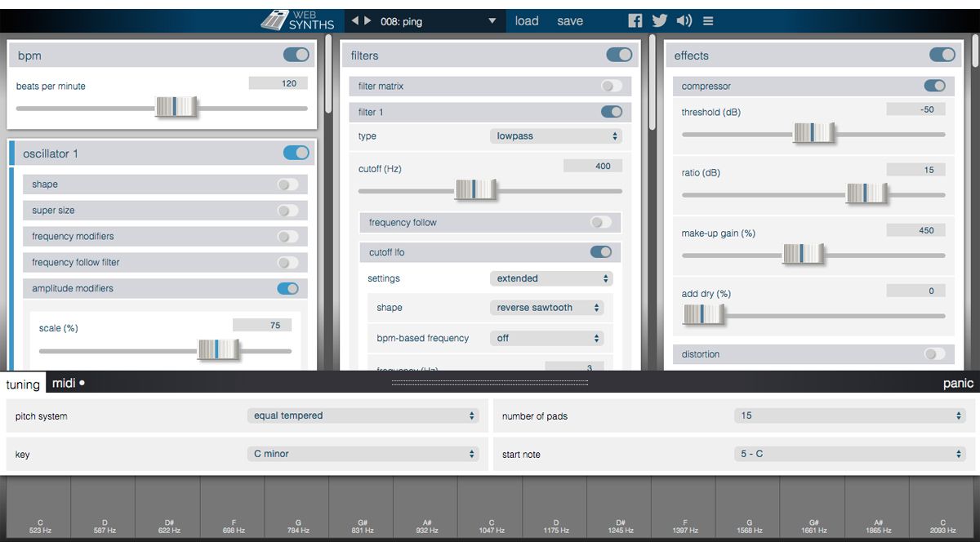Open the pitch system dropdown
Viewport: 980px width, 551px height.
pyautogui.click(x=363, y=415)
